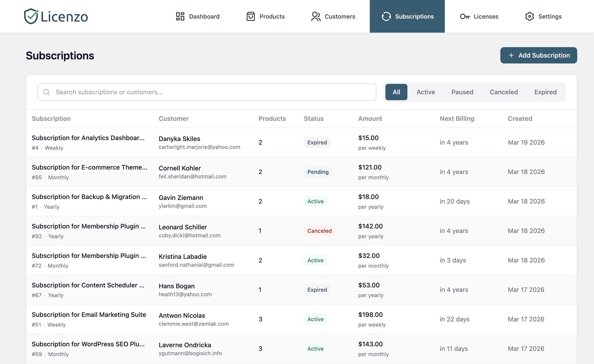
Task: Open the Settings gear icon
Action: 530,16
